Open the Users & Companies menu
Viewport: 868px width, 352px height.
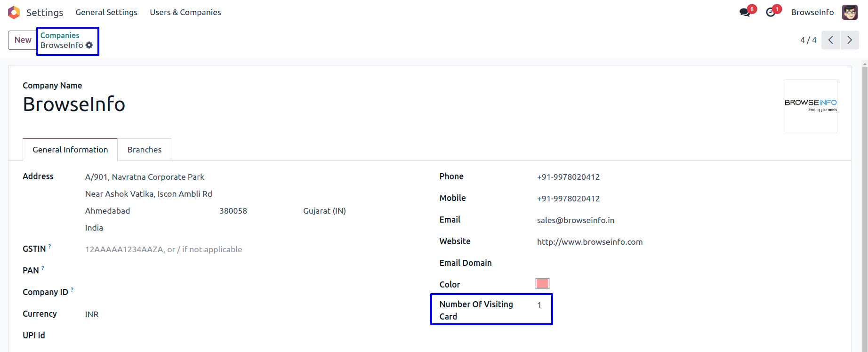click(185, 12)
